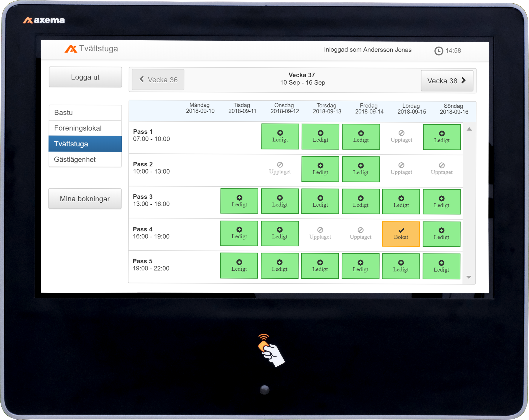Book Pass 5 on Söndag 2018-09-16
The height and width of the screenshot is (420, 529).
tap(441, 266)
